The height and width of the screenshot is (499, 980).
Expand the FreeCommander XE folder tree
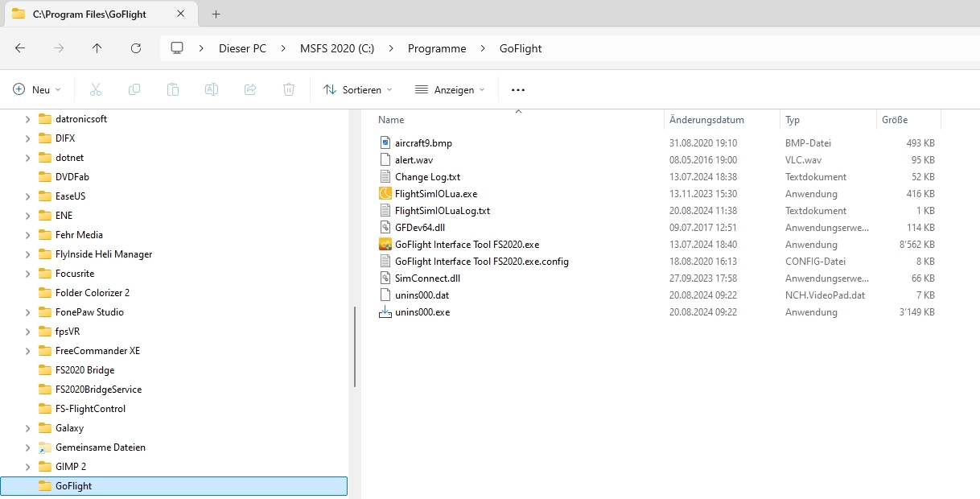(27, 351)
